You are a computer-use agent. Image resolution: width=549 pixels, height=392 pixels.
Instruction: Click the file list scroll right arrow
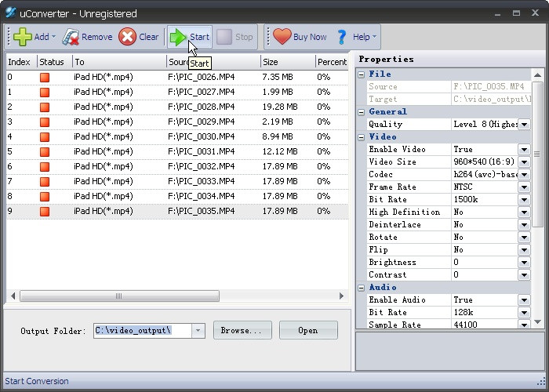click(341, 296)
